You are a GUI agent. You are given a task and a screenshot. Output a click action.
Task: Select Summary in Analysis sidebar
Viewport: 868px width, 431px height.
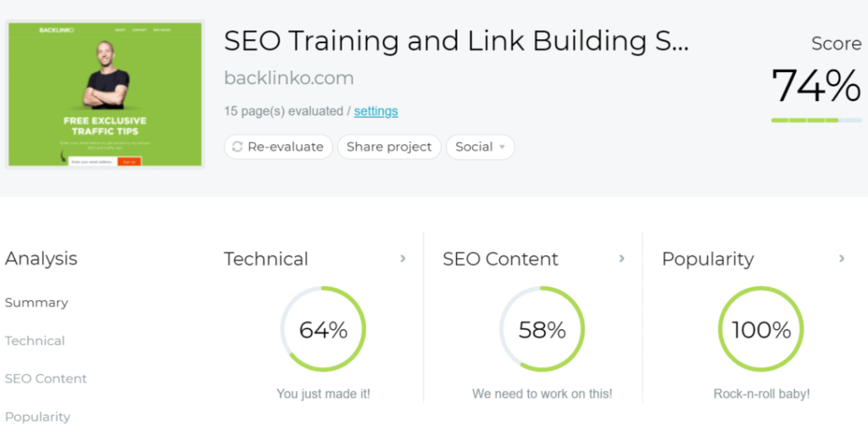click(x=36, y=303)
